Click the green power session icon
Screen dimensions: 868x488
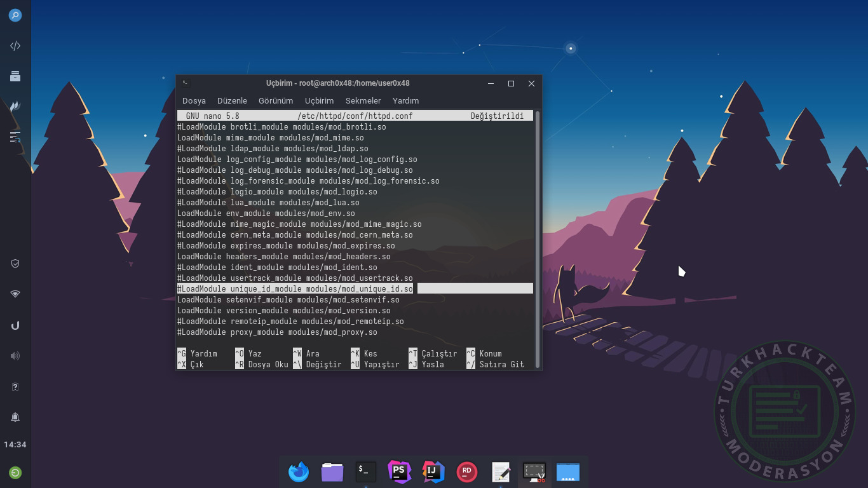click(15, 472)
